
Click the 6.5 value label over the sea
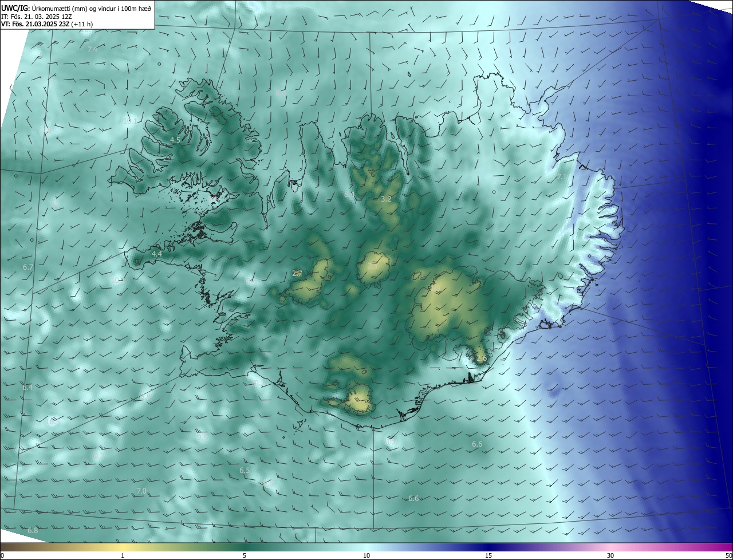tap(245, 471)
